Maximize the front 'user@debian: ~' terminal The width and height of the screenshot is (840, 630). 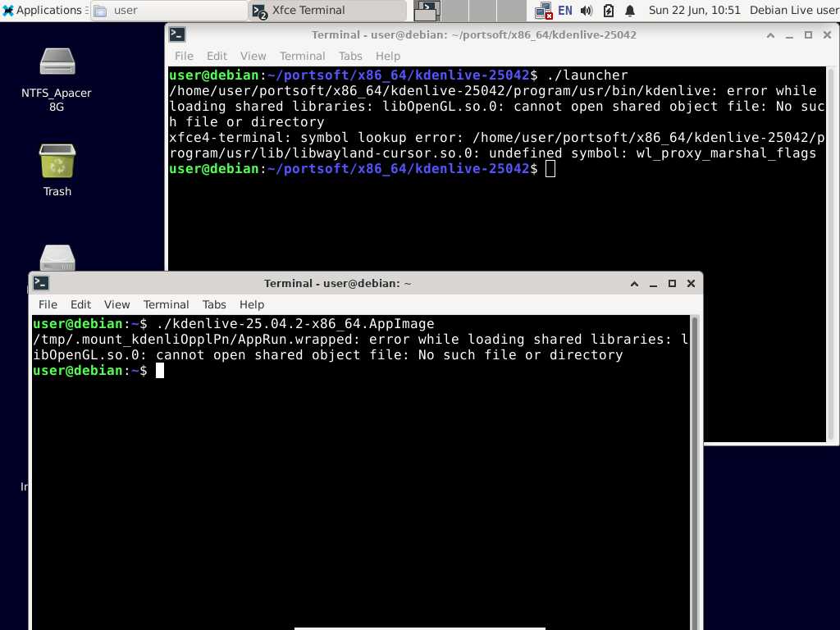[673, 283]
